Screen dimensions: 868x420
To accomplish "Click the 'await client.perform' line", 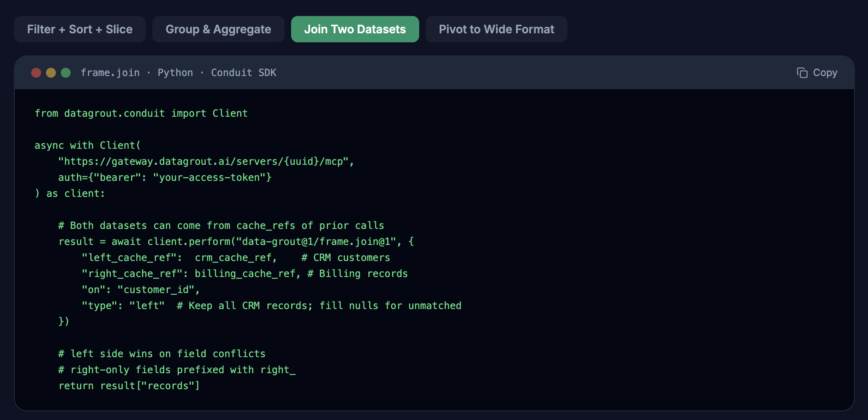I will (x=236, y=242).
